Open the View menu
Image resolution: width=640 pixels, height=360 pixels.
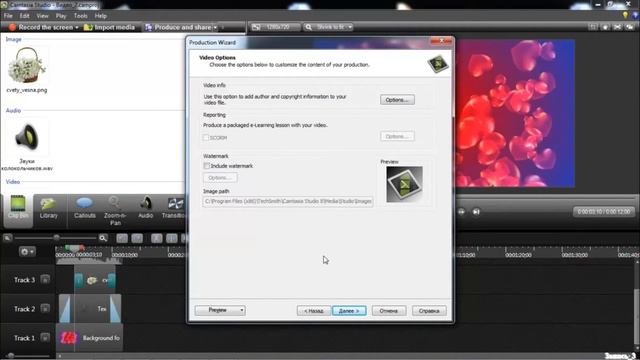42,16
